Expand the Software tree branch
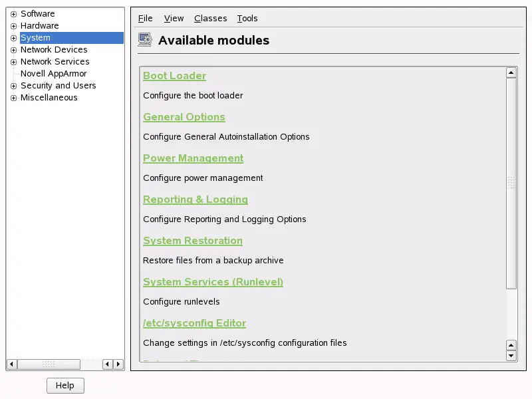The width and height of the screenshot is (532, 399). pyautogui.click(x=13, y=13)
